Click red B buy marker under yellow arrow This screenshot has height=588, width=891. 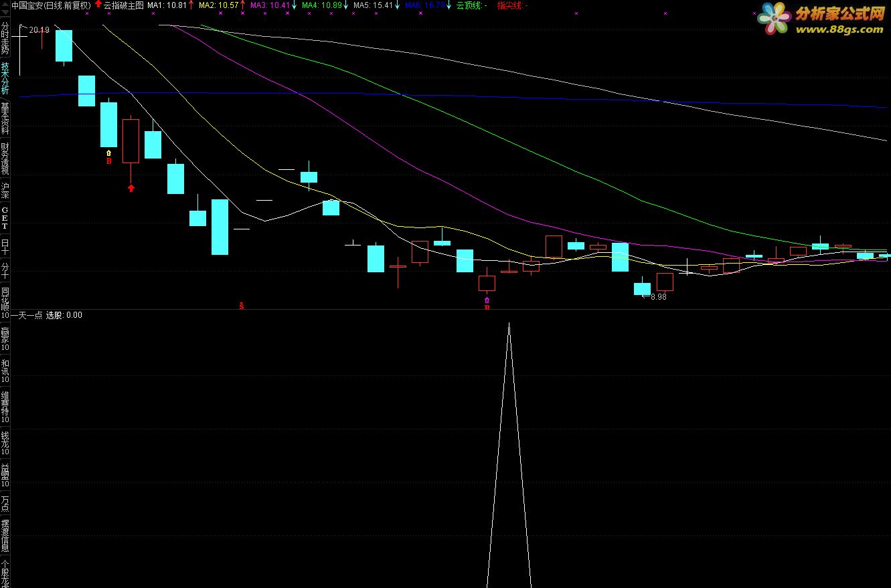[x=108, y=161]
